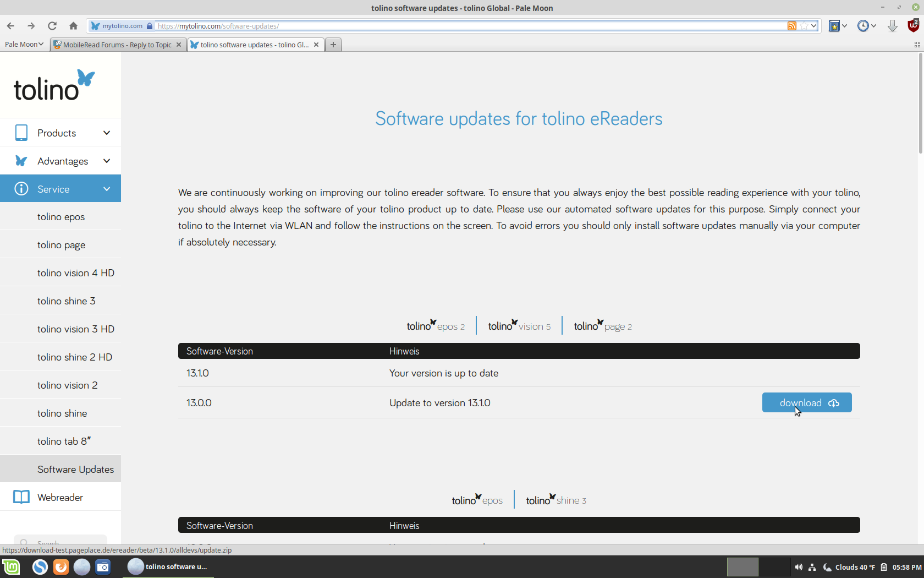Open the uBlock shield extension icon
This screenshot has height=578, width=924.
913,25
